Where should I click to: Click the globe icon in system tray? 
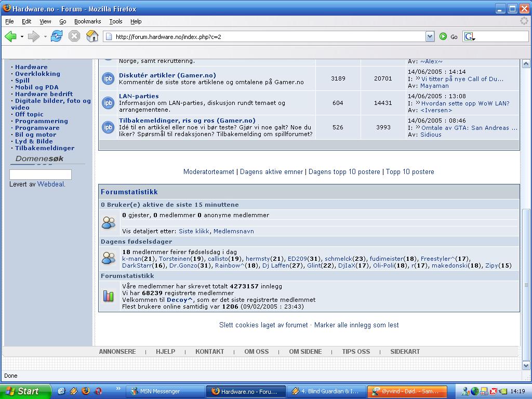(475, 391)
